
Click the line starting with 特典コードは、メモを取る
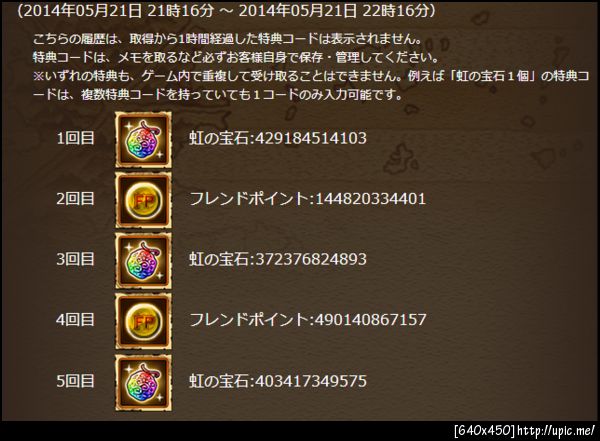(x=236, y=58)
